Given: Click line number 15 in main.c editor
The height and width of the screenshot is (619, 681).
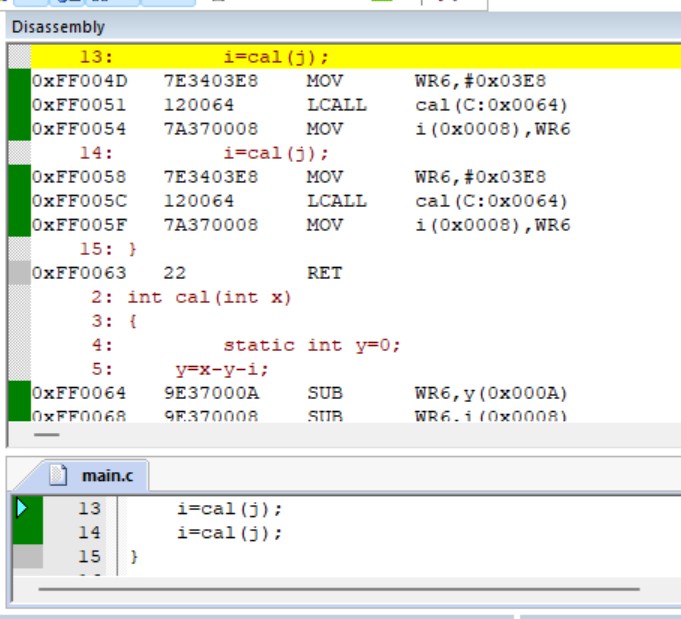Looking at the screenshot, I should tap(89, 556).
